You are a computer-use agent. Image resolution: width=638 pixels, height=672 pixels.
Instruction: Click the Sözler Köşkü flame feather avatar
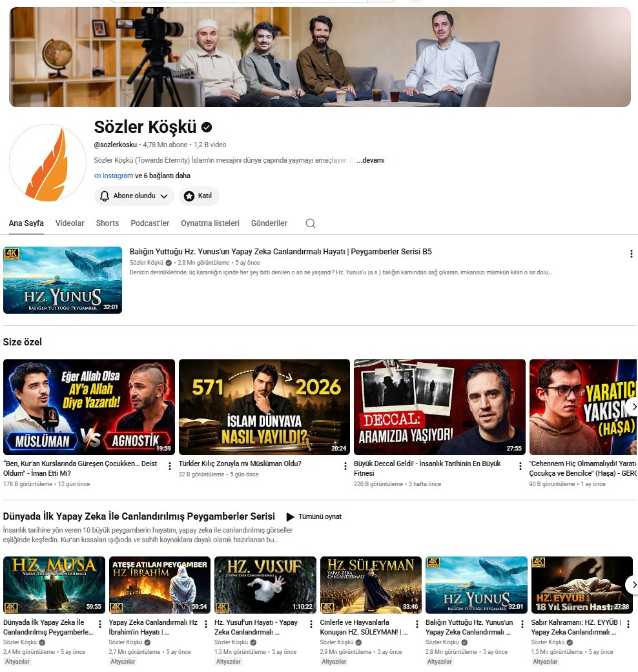pyautogui.click(x=48, y=163)
